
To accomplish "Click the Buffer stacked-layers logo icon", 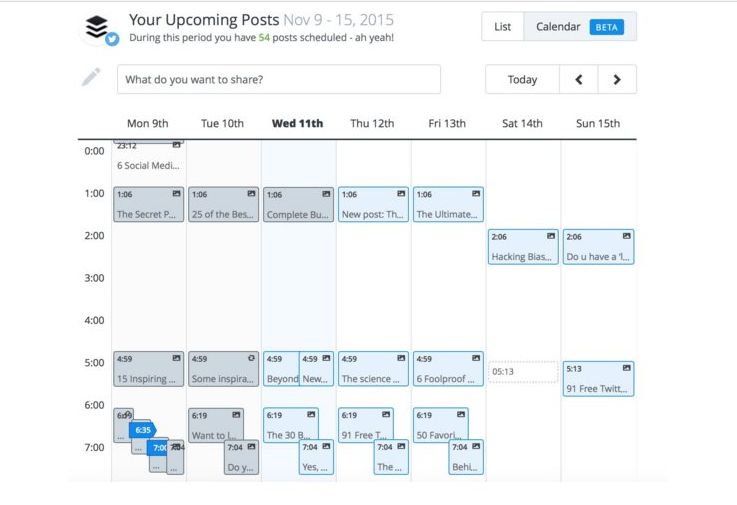I will 97,27.
